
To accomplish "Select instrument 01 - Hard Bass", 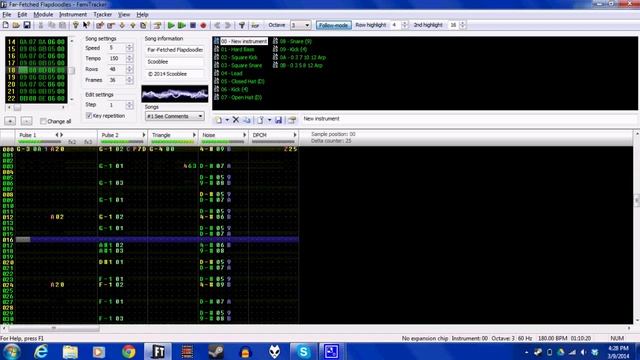I will pos(238,49).
